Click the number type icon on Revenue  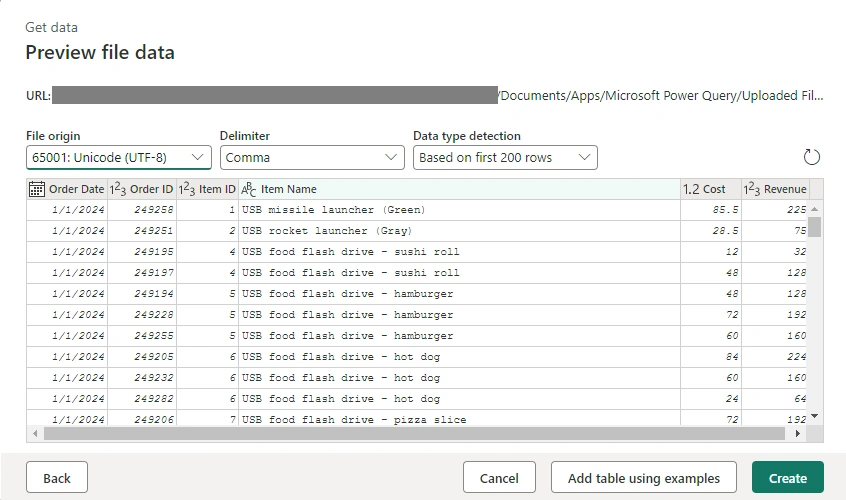coord(752,189)
